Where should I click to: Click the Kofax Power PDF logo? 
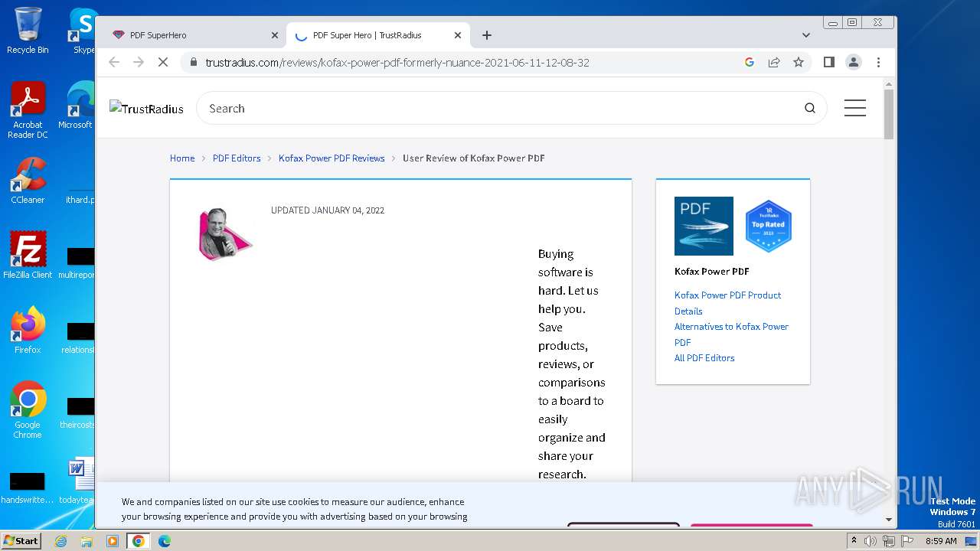click(704, 226)
